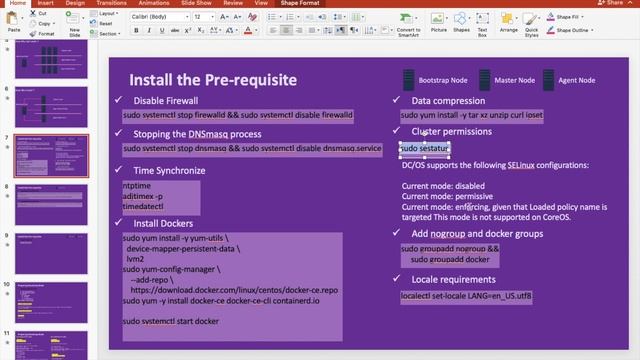Toggle left-to-right text direction
640x360 pixels.
[x=341, y=31]
